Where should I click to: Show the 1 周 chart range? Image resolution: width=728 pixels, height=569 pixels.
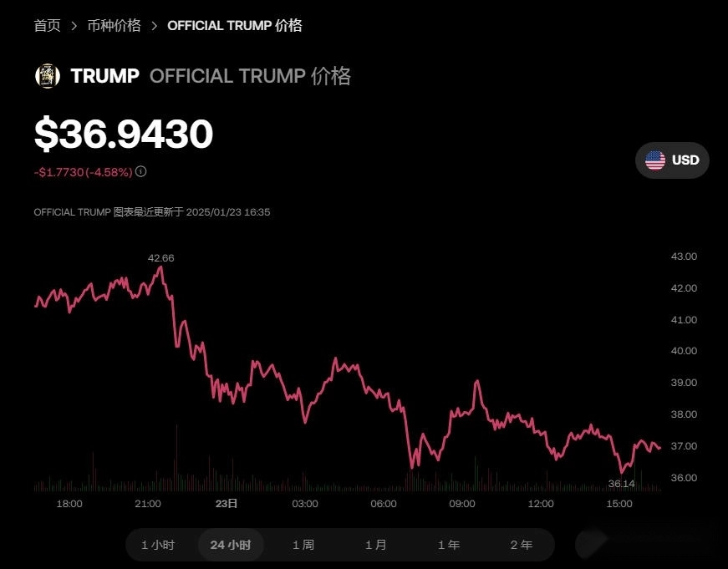(303, 545)
